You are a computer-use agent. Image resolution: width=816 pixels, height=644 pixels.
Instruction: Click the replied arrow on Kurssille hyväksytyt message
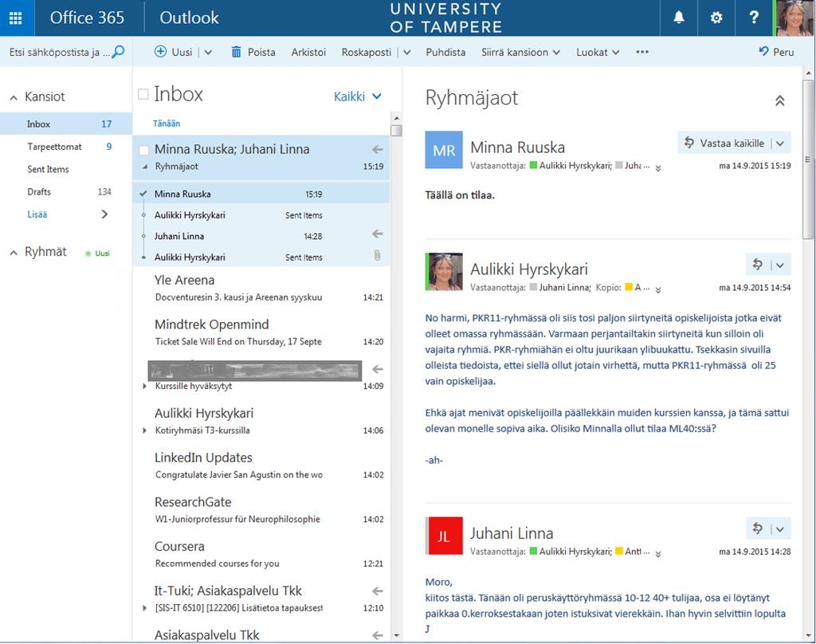click(x=378, y=369)
